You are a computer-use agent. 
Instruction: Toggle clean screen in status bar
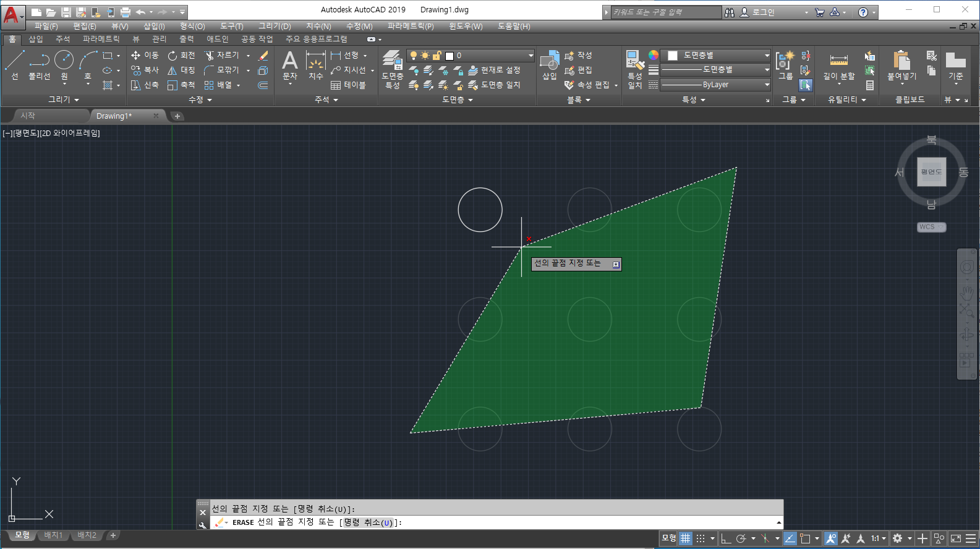pos(956,538)
